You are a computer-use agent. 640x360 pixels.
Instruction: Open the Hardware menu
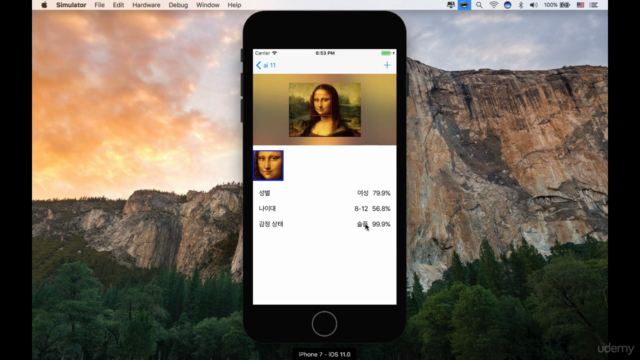pos(146,5)
